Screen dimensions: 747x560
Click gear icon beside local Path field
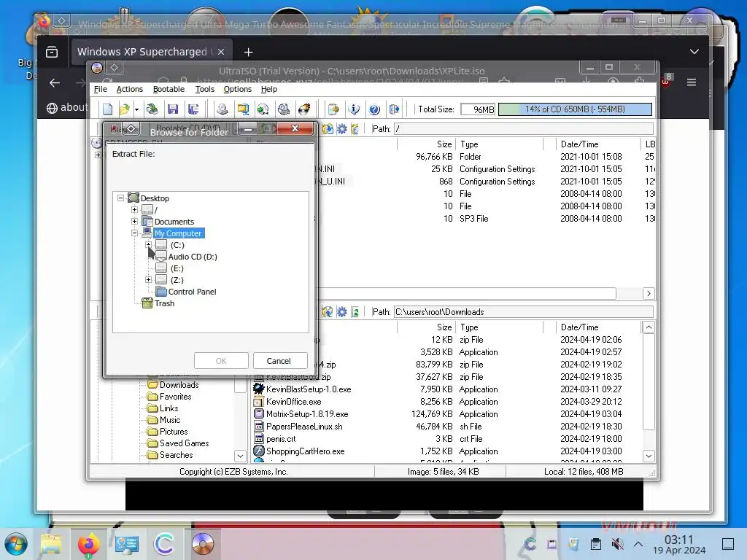click(341, 312)
